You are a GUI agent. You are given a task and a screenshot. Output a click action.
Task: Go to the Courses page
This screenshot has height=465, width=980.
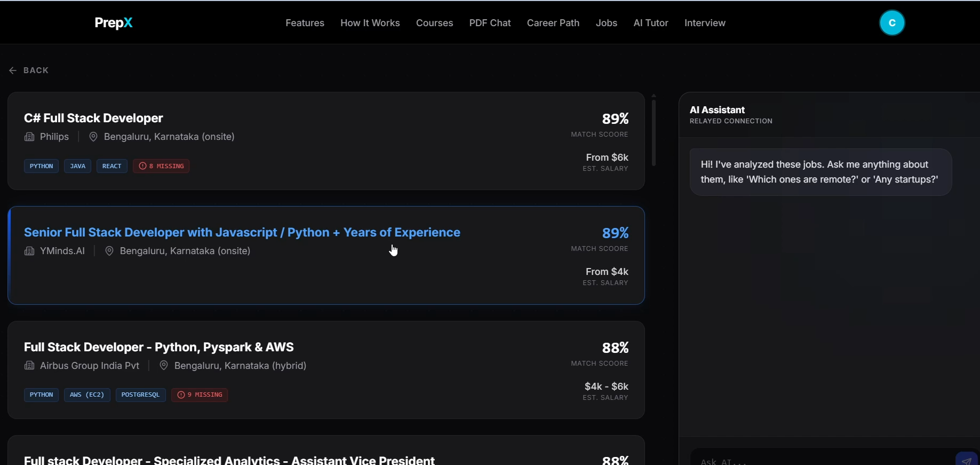[434, 23]
